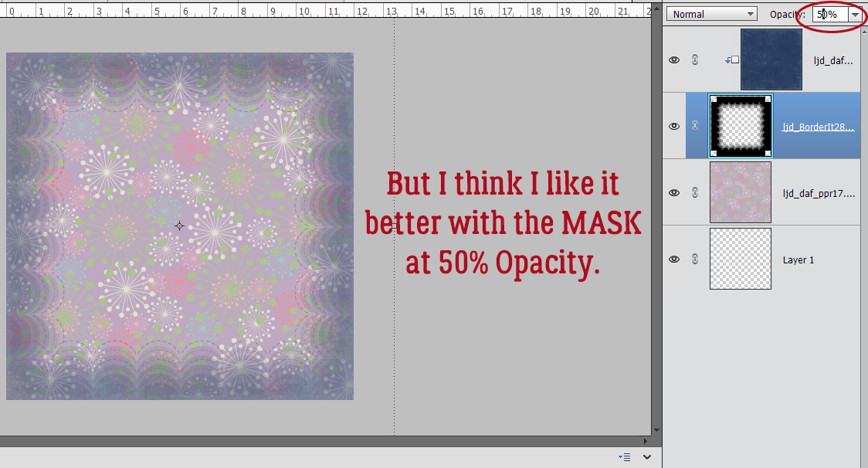Image resolution: width=868 pixels, height=468 pixels.
Task: Select the ljd_daf_ppr17 paper thumbnail
Action: pyautogui.click(x=741, y=192)
